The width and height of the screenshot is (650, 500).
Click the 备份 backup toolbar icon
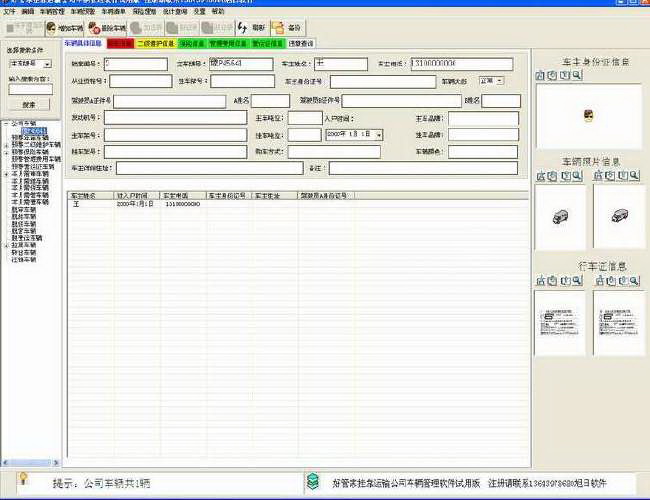coord(278,28)
